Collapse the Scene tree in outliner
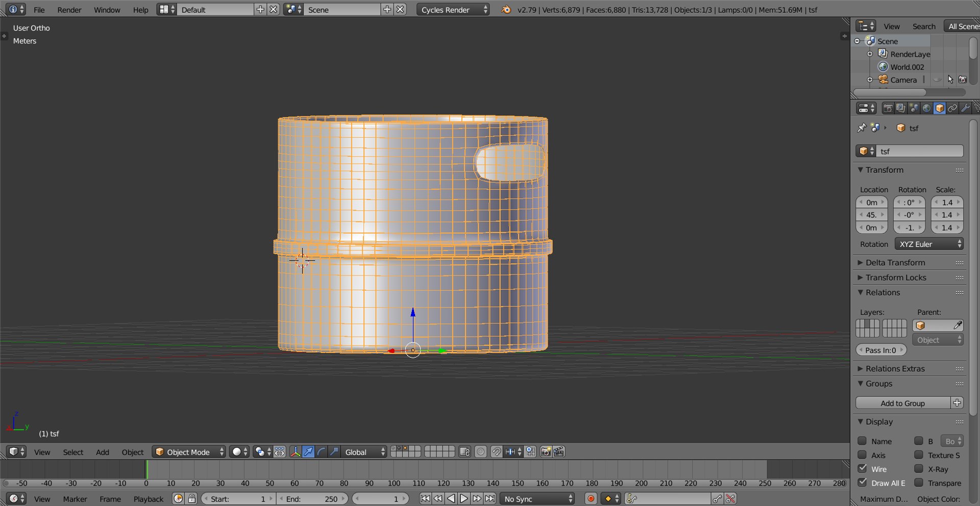The image size is (980, 506). 857,41
